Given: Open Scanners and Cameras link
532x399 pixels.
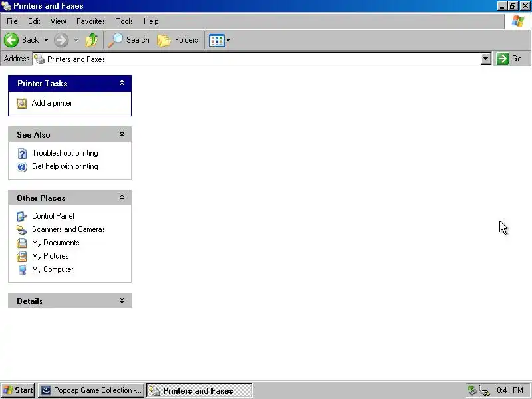Looking at the screenshot, I should (68, 229).
